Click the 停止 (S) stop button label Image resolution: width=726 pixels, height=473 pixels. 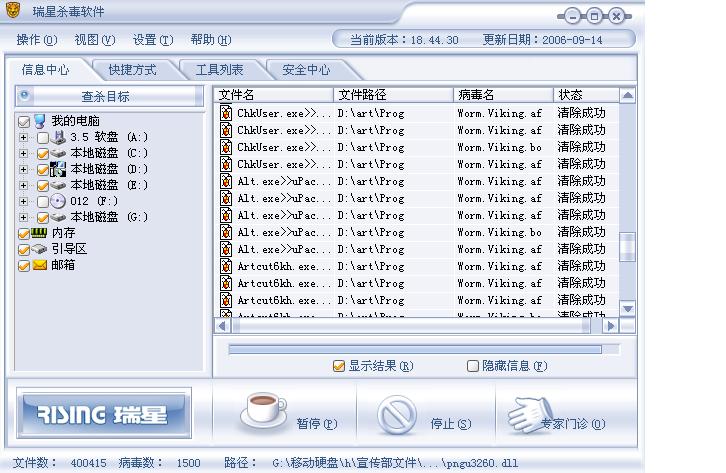click(x=451, y=423)
